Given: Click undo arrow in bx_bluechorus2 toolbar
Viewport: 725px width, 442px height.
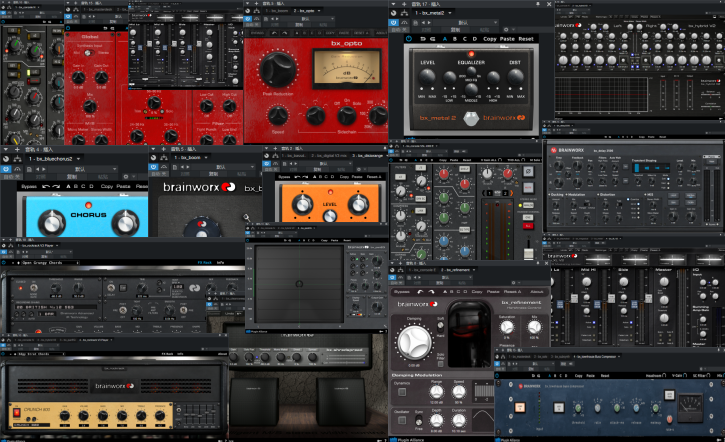Looking at the screenshot, I should coord(46,186).
